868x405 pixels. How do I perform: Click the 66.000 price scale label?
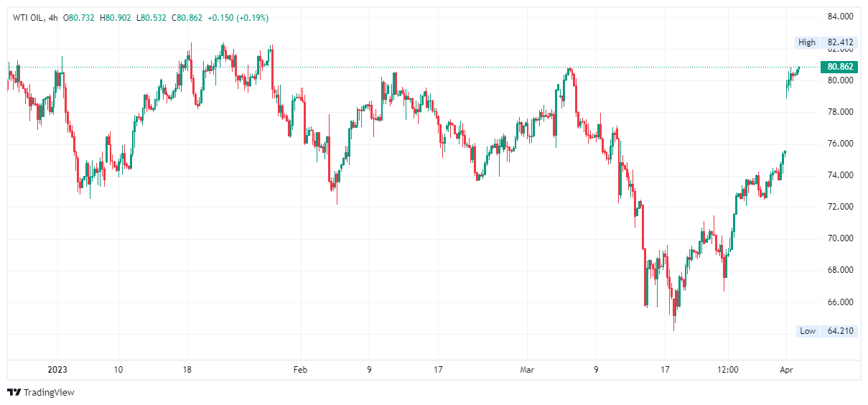pos(840,302)
